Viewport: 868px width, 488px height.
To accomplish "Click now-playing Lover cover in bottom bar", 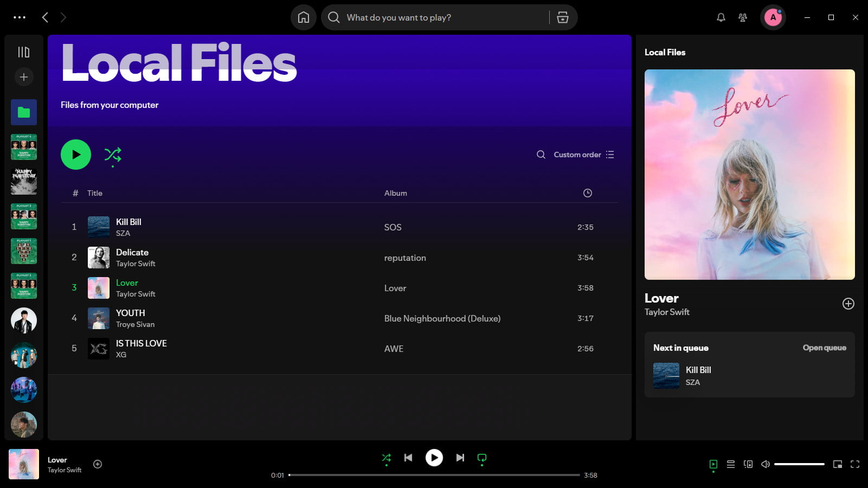I will [24, 464].
